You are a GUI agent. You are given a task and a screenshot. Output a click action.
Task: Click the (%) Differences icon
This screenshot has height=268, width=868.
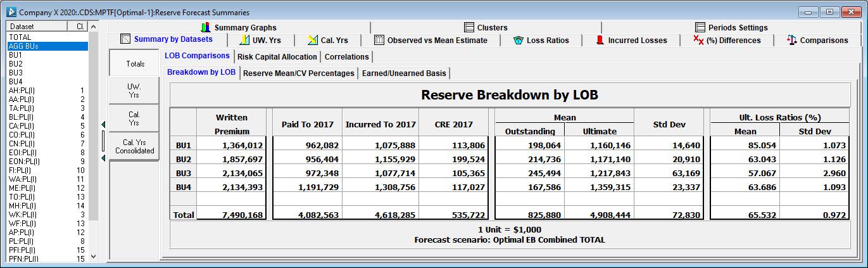click(699, 40)
